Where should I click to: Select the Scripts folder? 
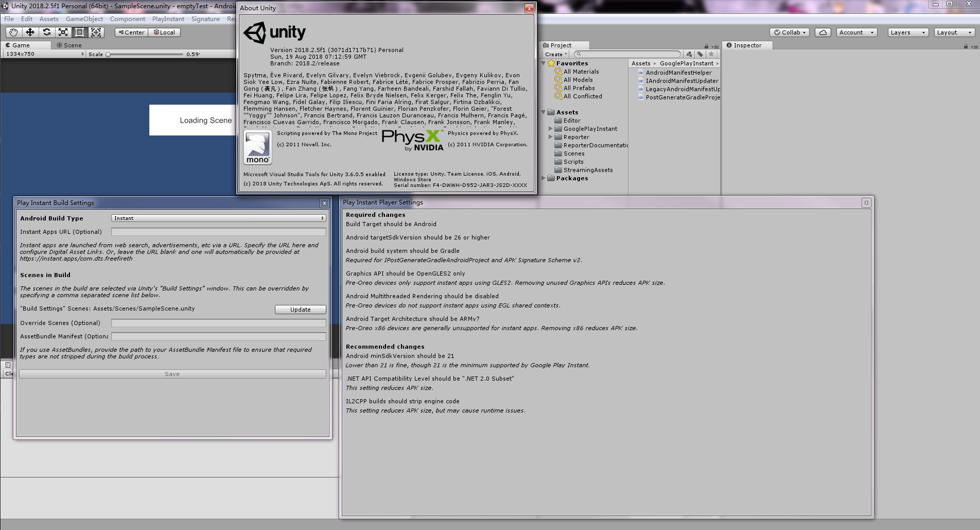click(x=573, y=162)
